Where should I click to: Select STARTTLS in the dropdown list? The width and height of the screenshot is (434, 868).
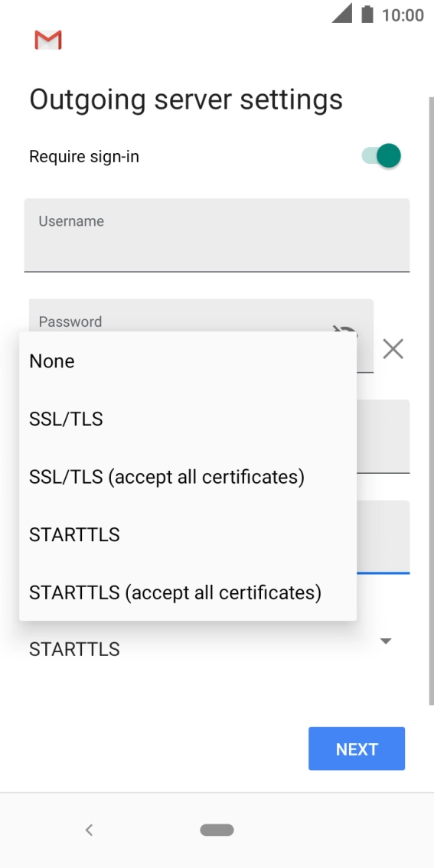(x=188, y=535)
